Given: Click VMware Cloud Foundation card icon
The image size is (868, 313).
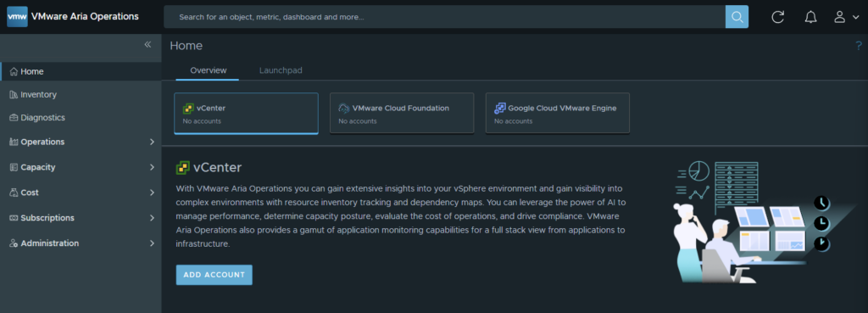Looking at the screenshot, I should click(x=344, y=109).
